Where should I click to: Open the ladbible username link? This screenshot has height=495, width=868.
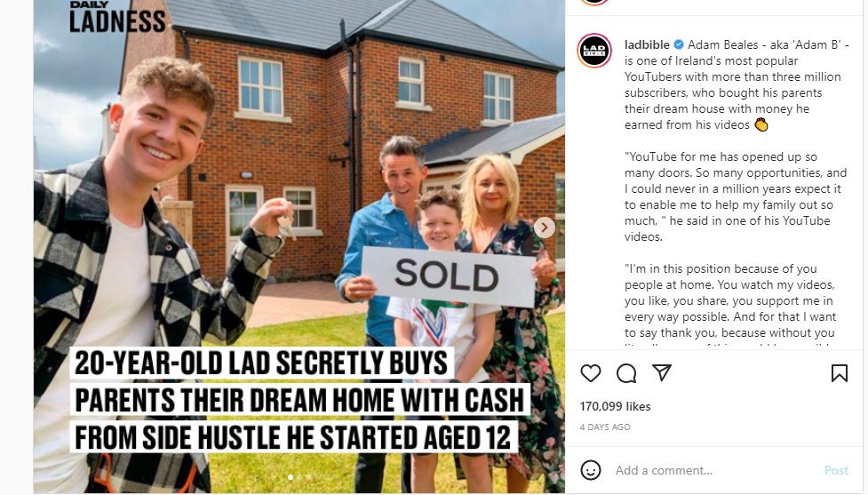pyautogui.click(x=647, y=44)
